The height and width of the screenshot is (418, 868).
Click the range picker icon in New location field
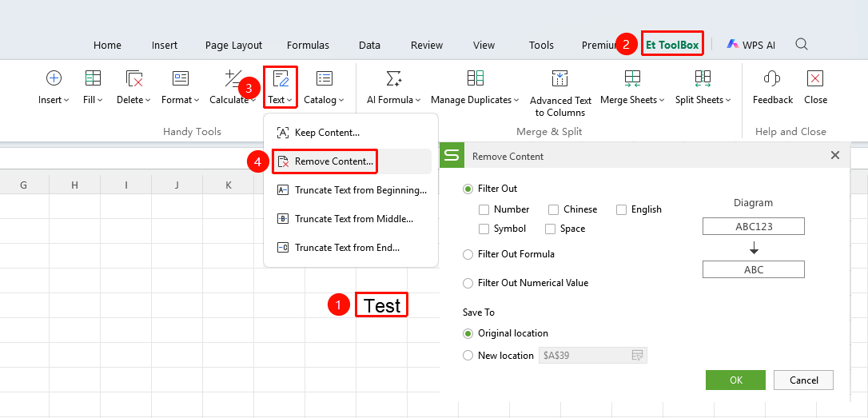click(637, 356)
